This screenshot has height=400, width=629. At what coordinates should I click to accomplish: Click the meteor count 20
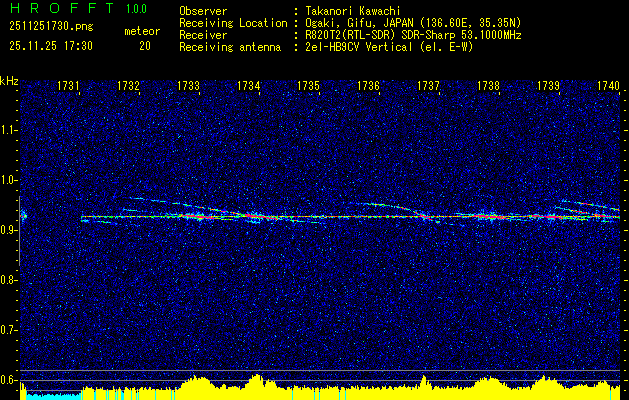click(x=145, y=46)
